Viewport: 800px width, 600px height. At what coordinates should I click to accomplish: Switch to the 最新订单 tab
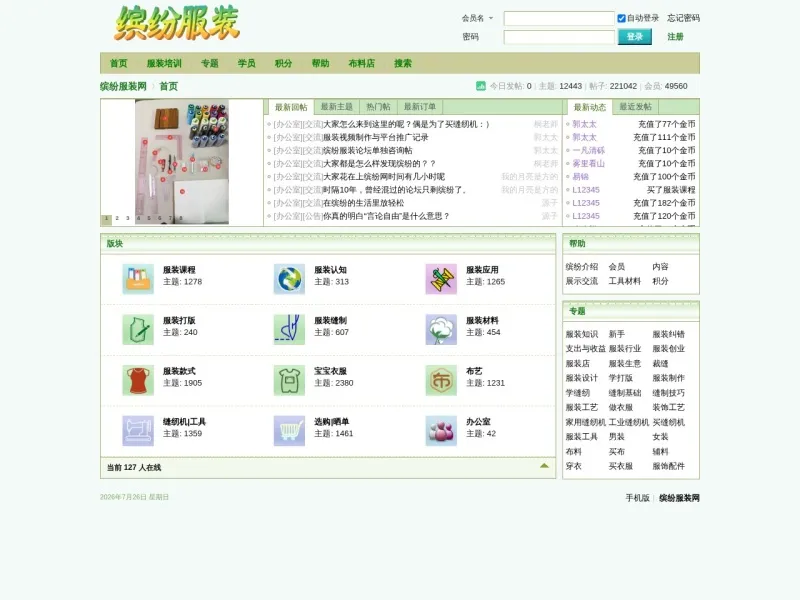click(419, 107)
